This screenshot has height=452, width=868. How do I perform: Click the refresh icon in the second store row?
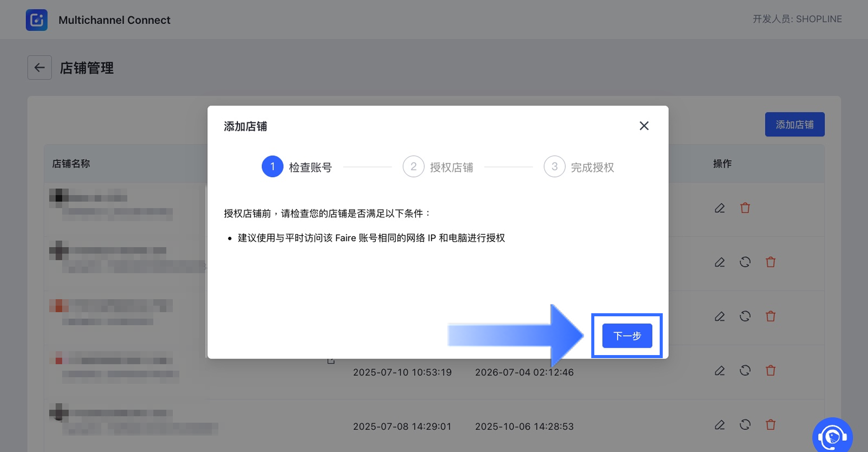745,262
